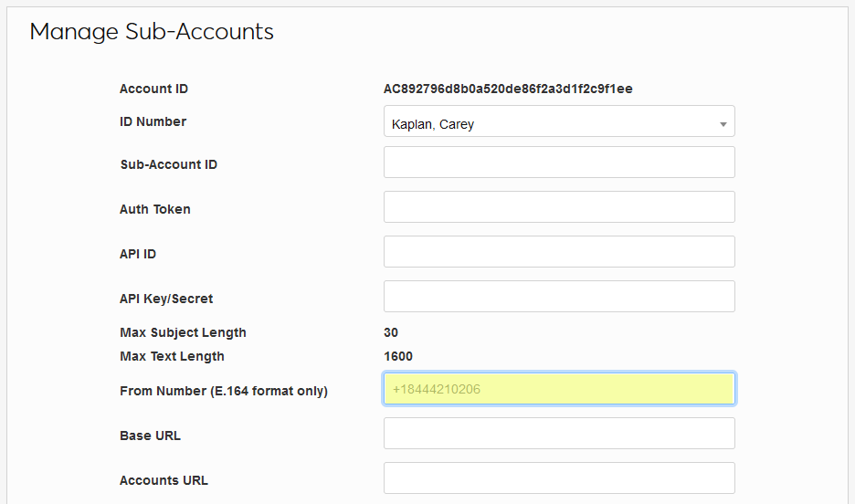Click the Accounts URL label
855x504 pixels.
point(164,480)
